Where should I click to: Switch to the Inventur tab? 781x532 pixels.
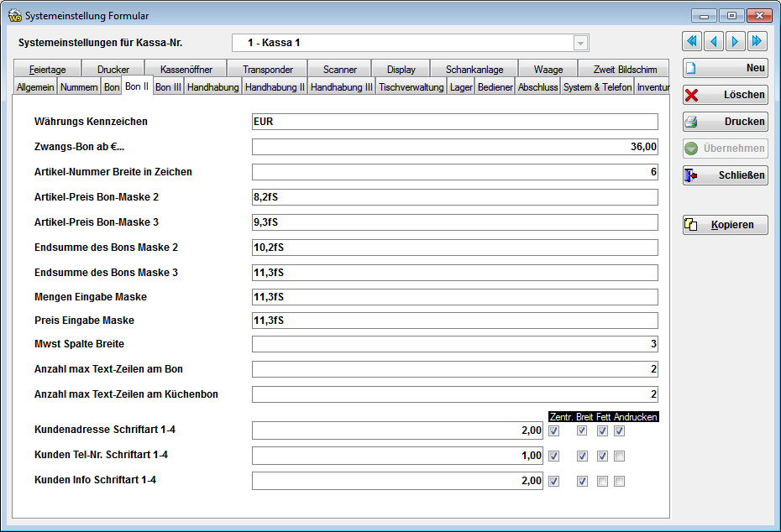pos(653,87)
